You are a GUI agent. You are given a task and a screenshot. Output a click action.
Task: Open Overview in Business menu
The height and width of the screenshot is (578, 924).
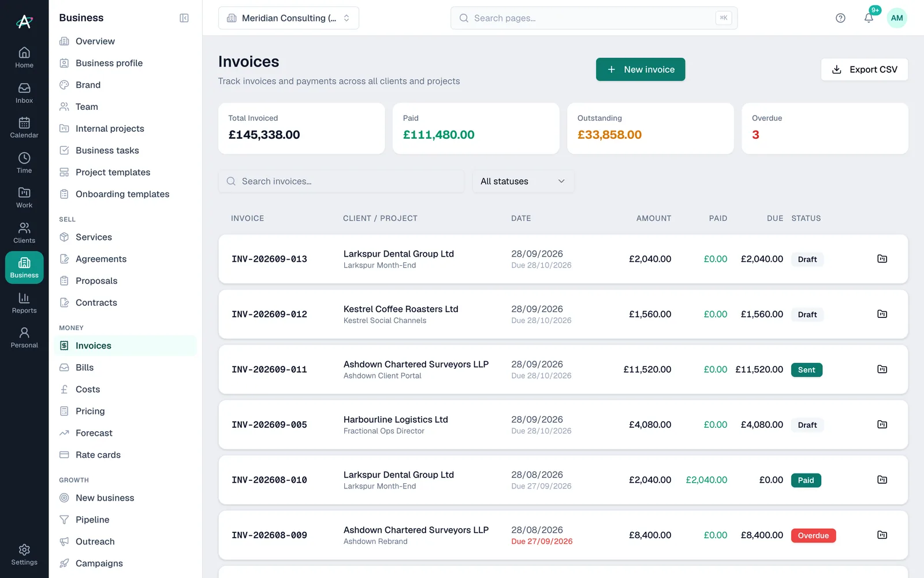[125, 41]
